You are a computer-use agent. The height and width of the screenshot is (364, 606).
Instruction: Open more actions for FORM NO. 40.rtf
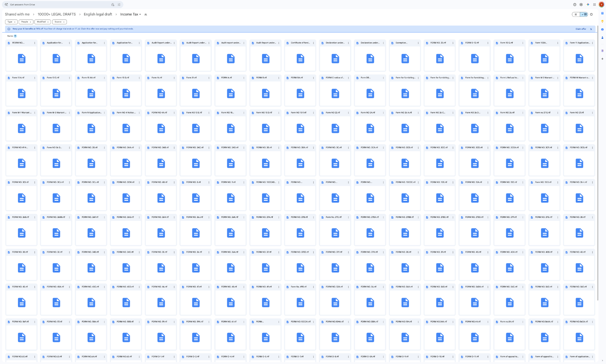[x=488, y=252]
